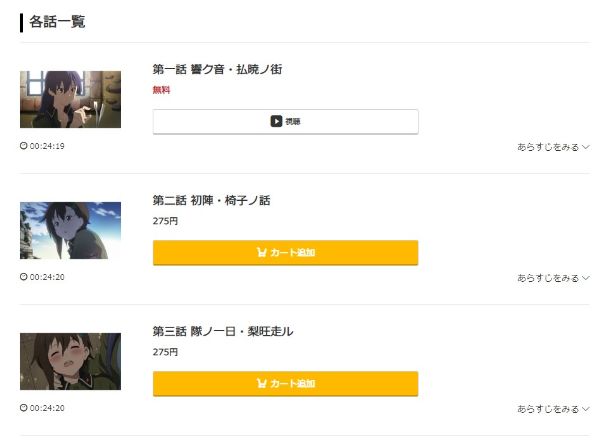The height and width of the screenshot is (443, 600).
Task: Open episode two thumbnail image
Action: pyautogui.click(x=70, y=230)
